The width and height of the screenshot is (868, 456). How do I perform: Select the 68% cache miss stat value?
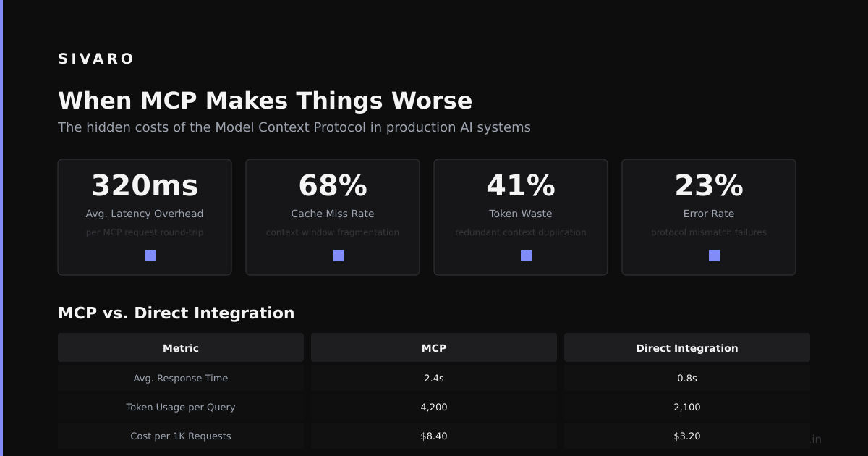(333, 186)
